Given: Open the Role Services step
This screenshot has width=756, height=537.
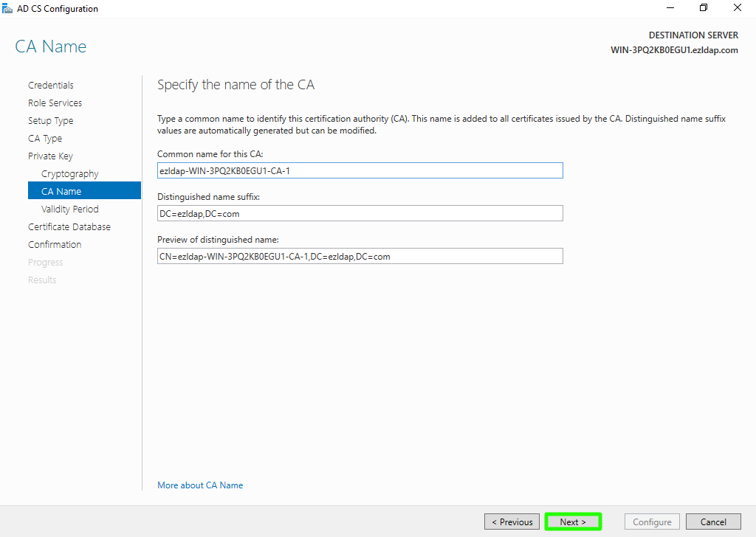Looking at the screenshot, I should [55, 103].
